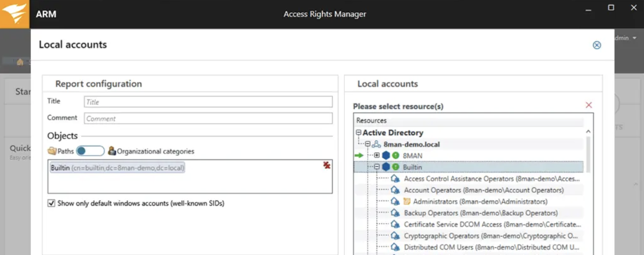
Task: Collapse the Active Directory node
Action: [359, 133]
